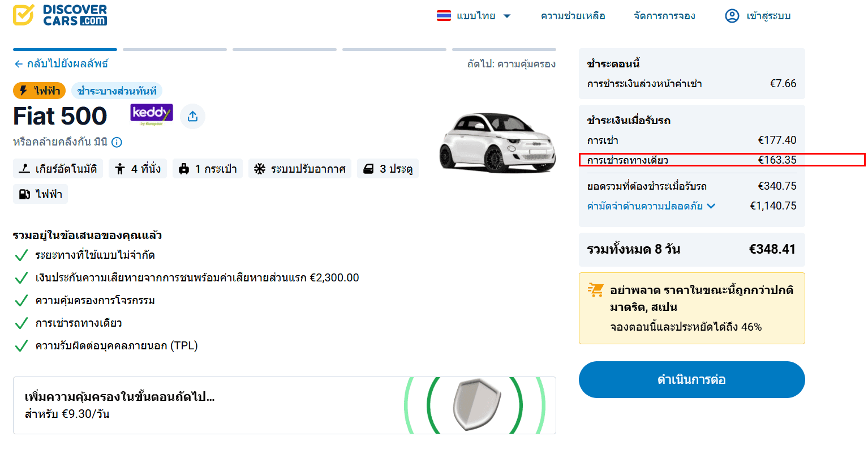Click checkmark beside ระยะทางที่ใช้แบบไม่จำกัด
Viewport: 868px width, 449px height.
click(x=21, y=255)
